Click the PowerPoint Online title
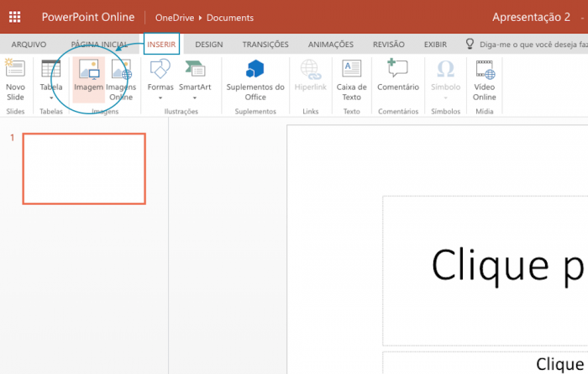The height and width of the screenshot is (374, 588). coord(88,17)
